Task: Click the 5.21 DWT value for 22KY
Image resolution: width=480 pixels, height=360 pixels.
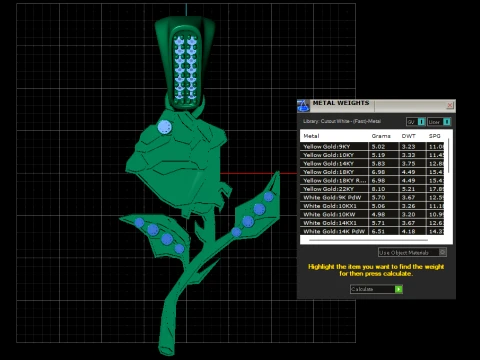Action: pos(408,189)
